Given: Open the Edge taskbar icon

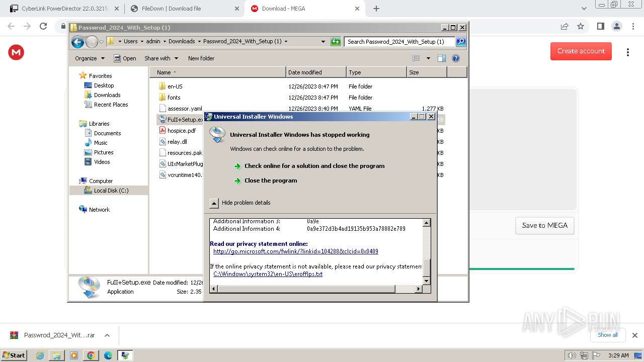Looking at the screenshot, I should point(108,355).
